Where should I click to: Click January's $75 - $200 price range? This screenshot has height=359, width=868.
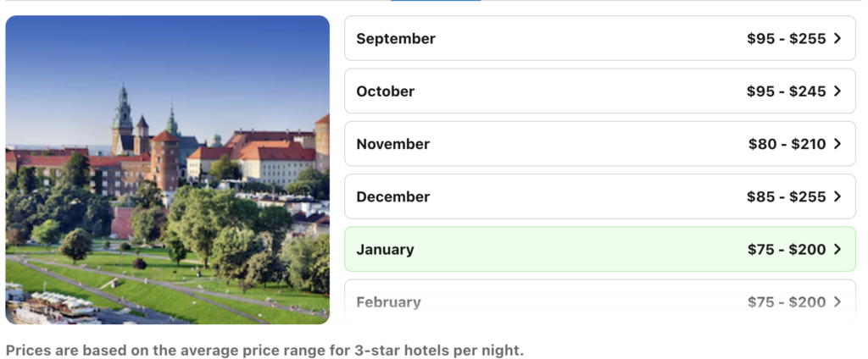[x=787, y=250]
